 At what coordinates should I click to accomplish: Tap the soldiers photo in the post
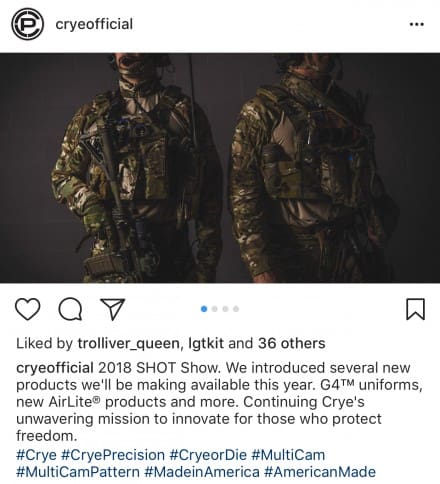tap(220, 168)
